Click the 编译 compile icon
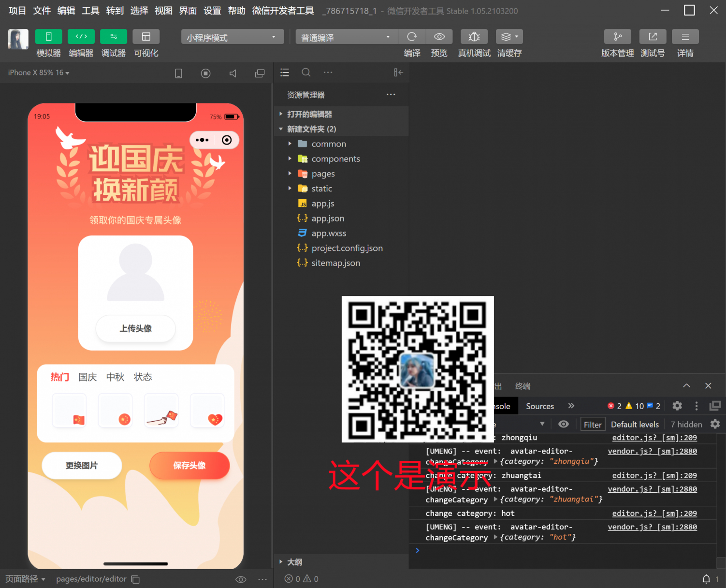Viewport: 726px width, 588px height. tap(412, 36)
